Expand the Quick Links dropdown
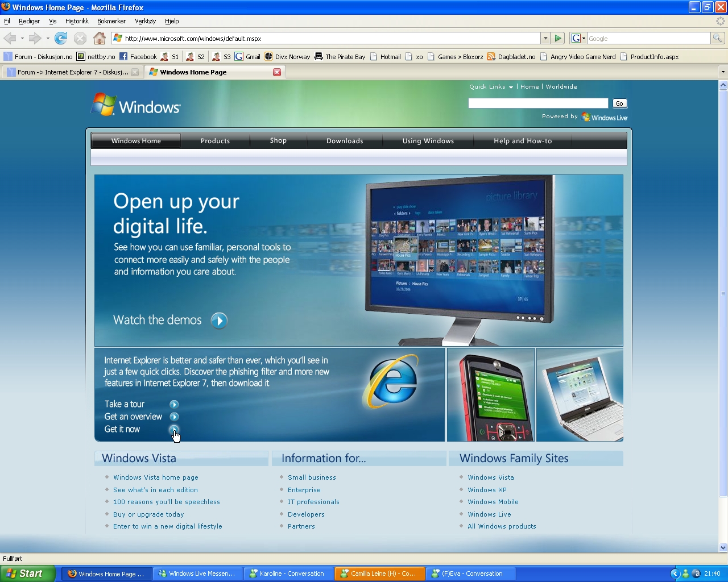Viewport: 728px width, 582px height. pyautogui.click(x=491, y=87)
